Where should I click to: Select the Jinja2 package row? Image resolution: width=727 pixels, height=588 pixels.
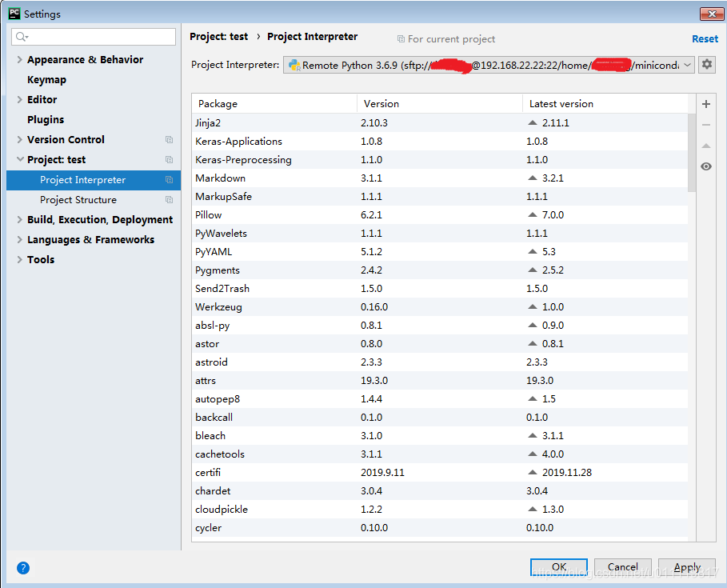(440, 123)
